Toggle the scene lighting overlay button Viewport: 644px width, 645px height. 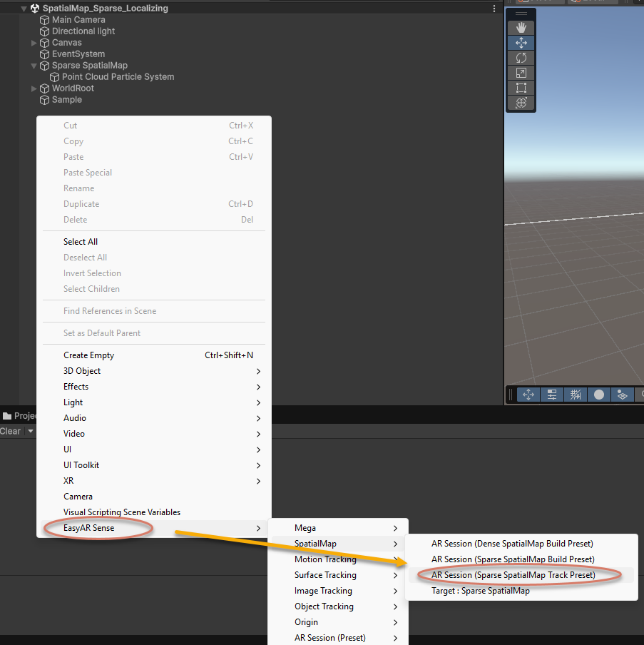point(622,395)
